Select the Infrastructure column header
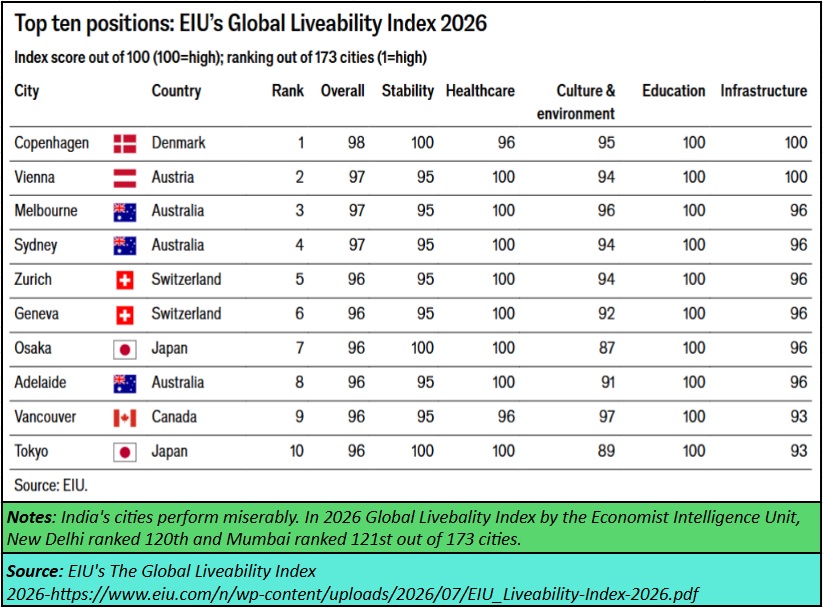823x609 pixels. click(764, 91)
